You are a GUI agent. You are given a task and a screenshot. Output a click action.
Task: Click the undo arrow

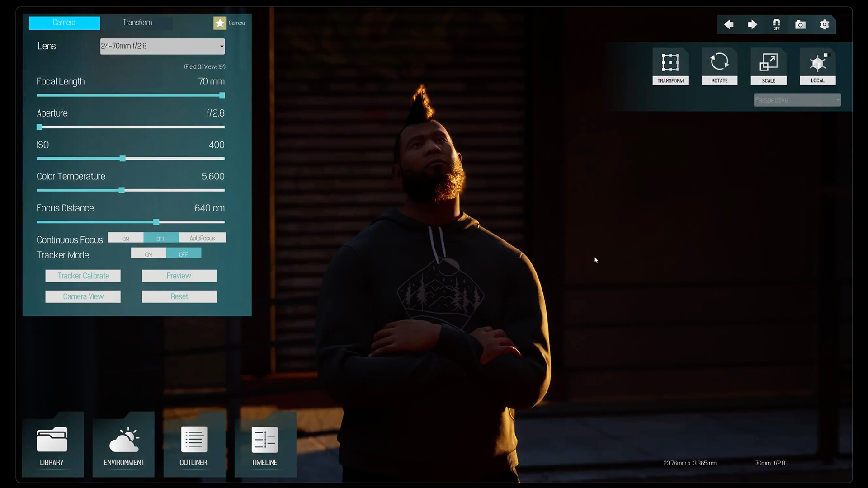click(x=729, y=25)
